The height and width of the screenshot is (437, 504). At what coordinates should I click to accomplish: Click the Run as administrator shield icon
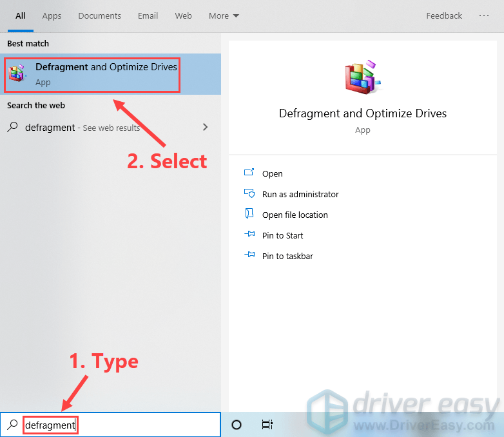(x=249, y=194)
